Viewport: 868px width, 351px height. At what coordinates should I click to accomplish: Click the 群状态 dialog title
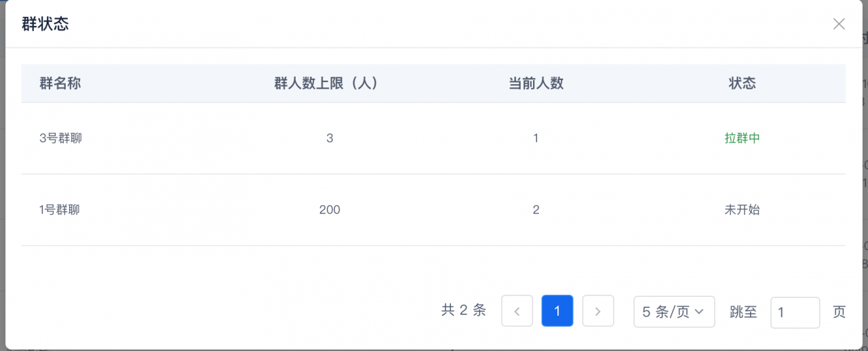point(45,24)
